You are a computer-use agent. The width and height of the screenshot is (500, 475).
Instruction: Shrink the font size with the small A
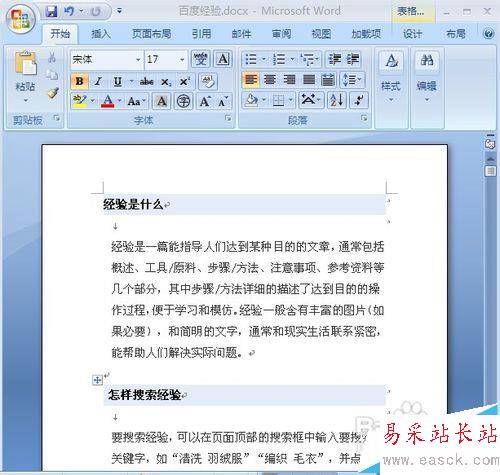223,101
